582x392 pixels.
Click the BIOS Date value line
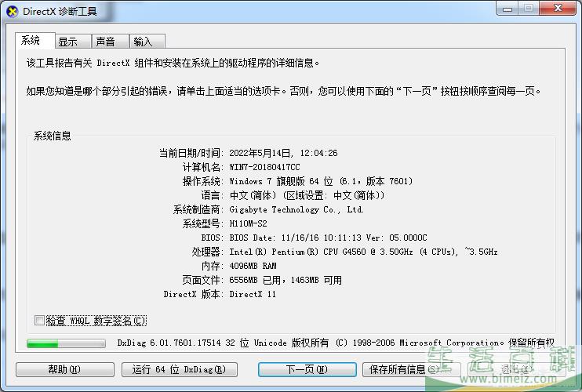click(x=328, y=238)
